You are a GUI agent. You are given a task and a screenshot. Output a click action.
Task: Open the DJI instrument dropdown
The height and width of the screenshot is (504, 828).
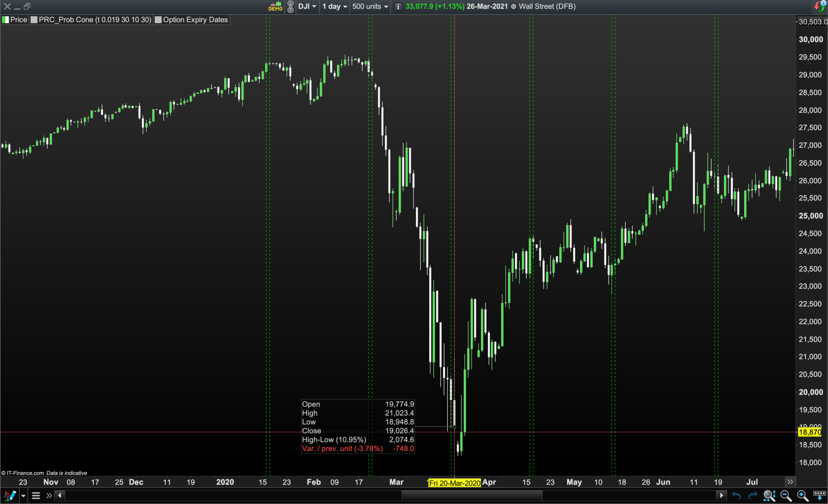pyautogui.click(x=307, y=6)
